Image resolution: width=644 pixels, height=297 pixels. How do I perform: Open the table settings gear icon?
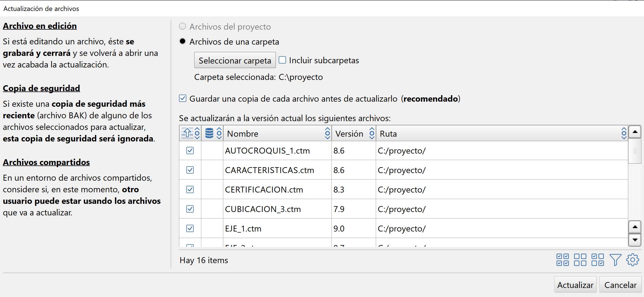[x=632, y=260]
